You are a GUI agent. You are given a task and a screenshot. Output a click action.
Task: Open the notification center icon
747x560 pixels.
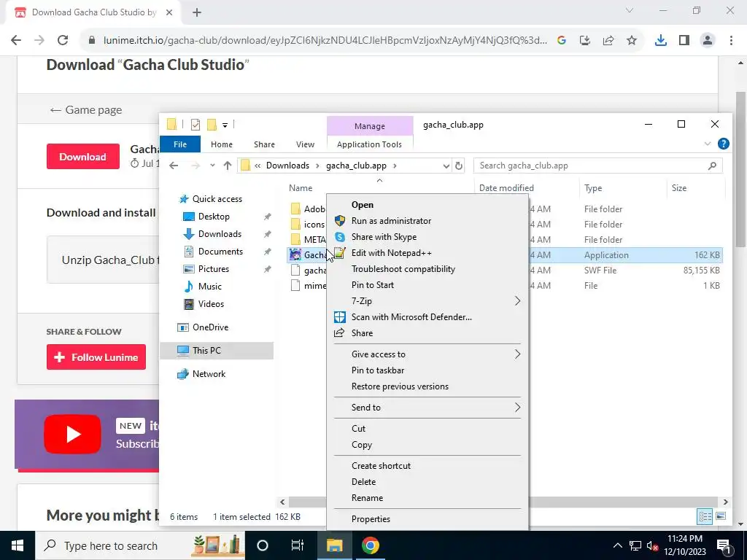(723, 545)
